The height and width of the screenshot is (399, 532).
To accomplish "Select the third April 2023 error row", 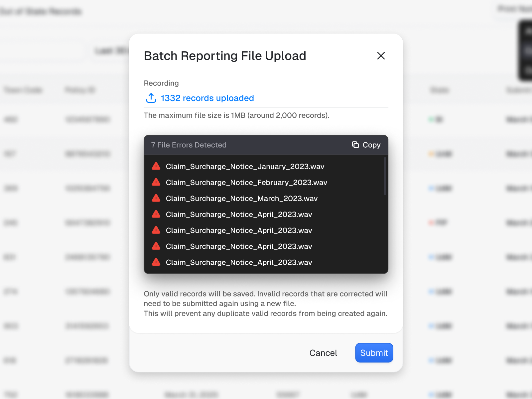I will (239, 246).
